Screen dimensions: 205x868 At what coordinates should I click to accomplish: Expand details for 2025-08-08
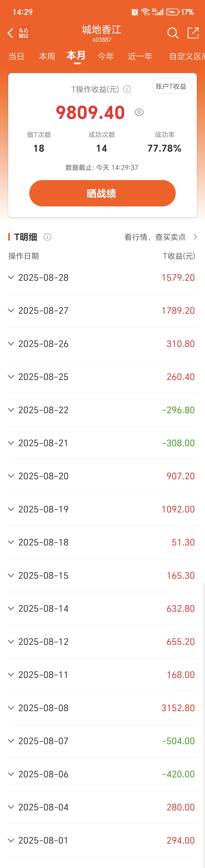pyautogui.click(x=102, y=708)
